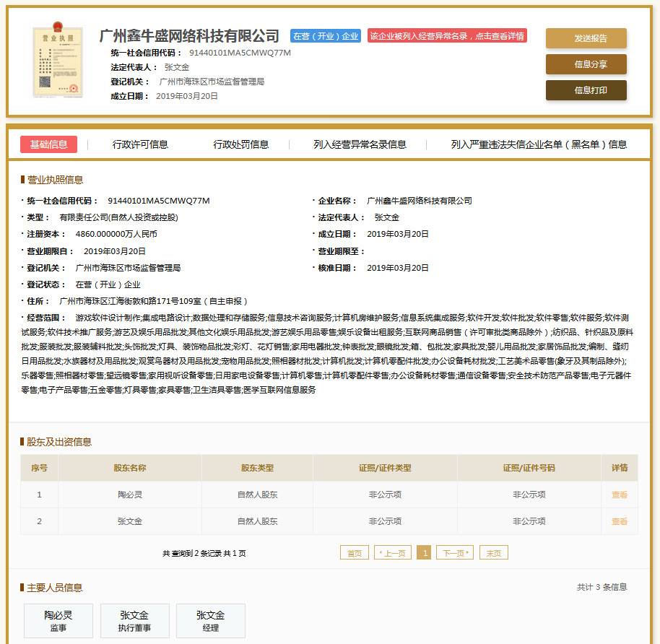View details of shareholder 陶必灵

619,495
